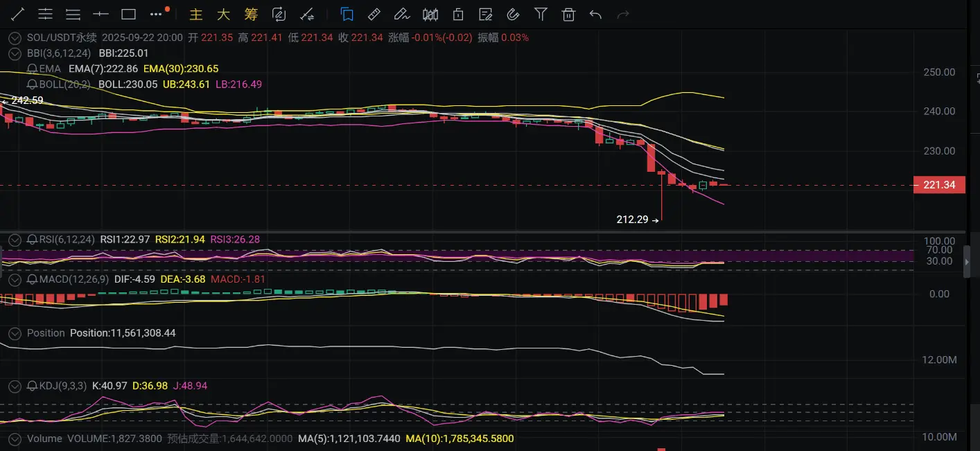Click the lock drawings icon
This screenshot has height=451, width=980.
point(457,14)
